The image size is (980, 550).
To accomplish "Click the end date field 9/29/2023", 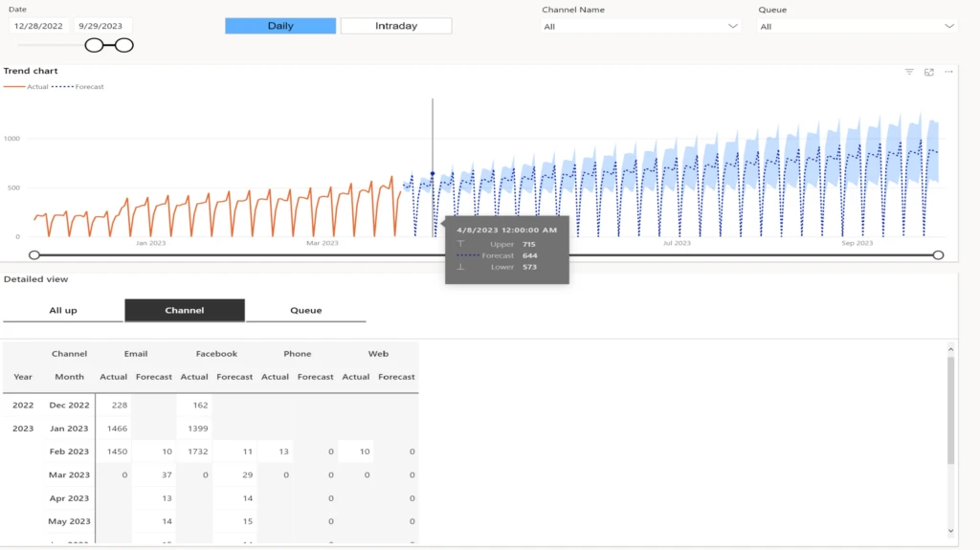I will 102,27.
